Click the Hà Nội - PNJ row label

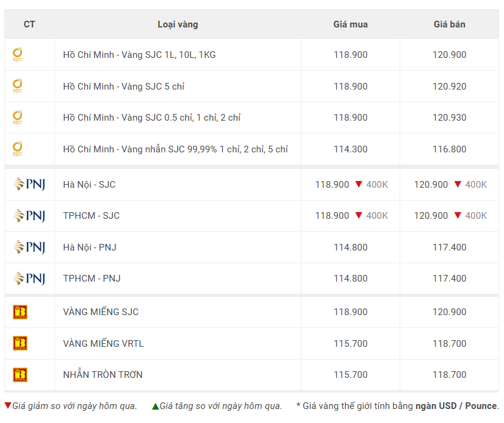tap(90, 247)
